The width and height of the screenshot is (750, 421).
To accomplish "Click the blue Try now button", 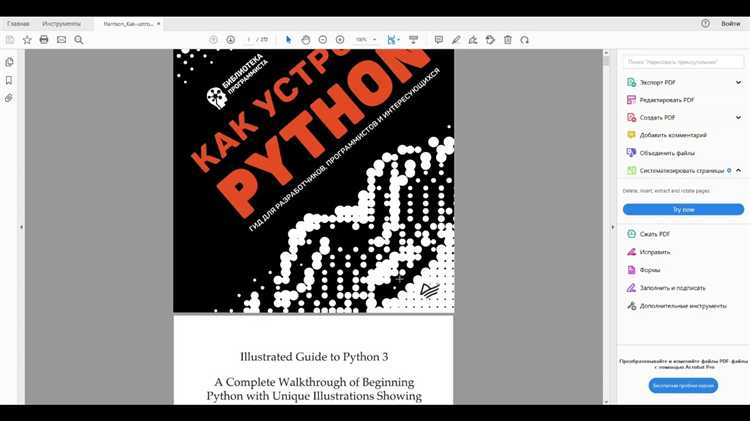I will [683, 210].
